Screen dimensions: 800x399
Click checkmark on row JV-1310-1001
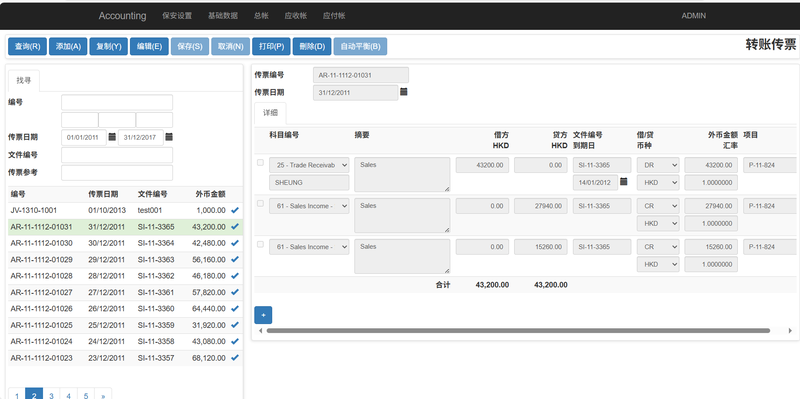tap(235, 210)
